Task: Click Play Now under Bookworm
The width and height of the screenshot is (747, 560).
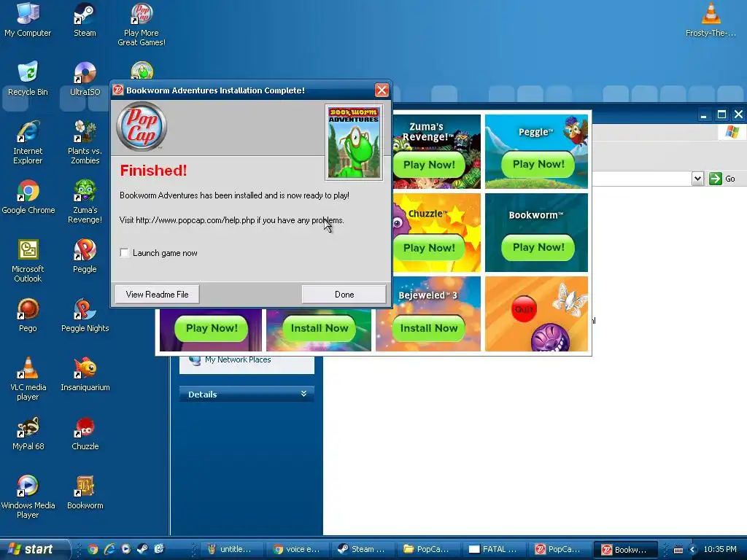Action: (x=538, y=248)
